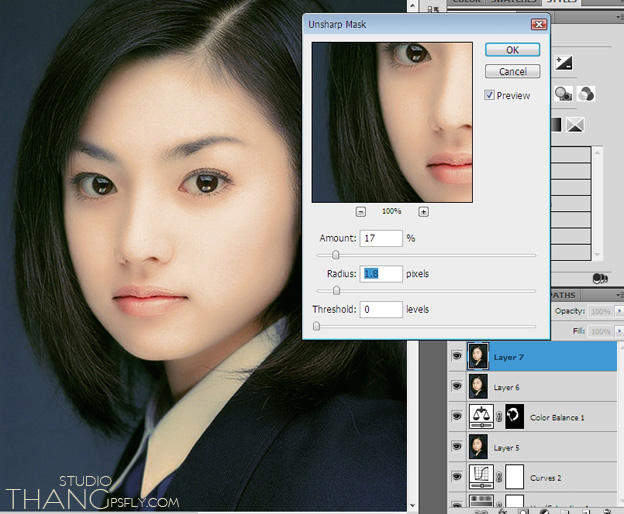Click the Radius input field
Screen dimensions: 624x514
[x=381, y=274]
